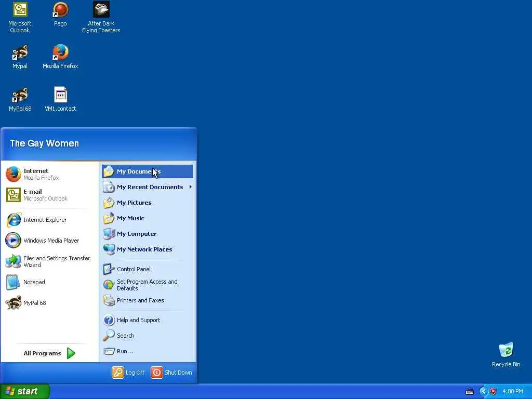Click The Gay Women user name header
This screenshot has height=399, width=532.
pyautogui.click(x=45, y=143)
